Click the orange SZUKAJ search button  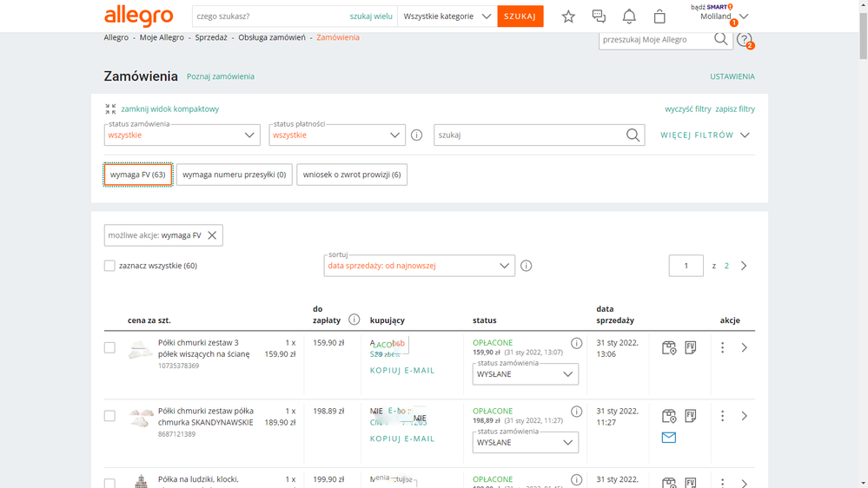pyautogui.click(x=520, y=16)
